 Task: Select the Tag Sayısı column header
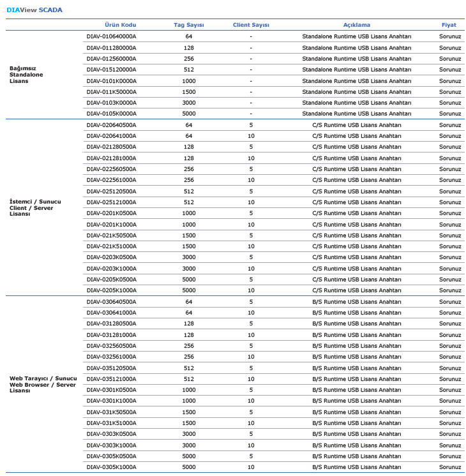[189, 25]
